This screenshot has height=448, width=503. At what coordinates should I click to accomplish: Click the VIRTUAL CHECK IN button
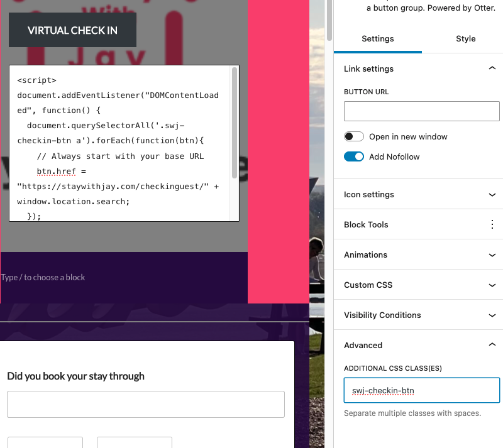point(72,29)
